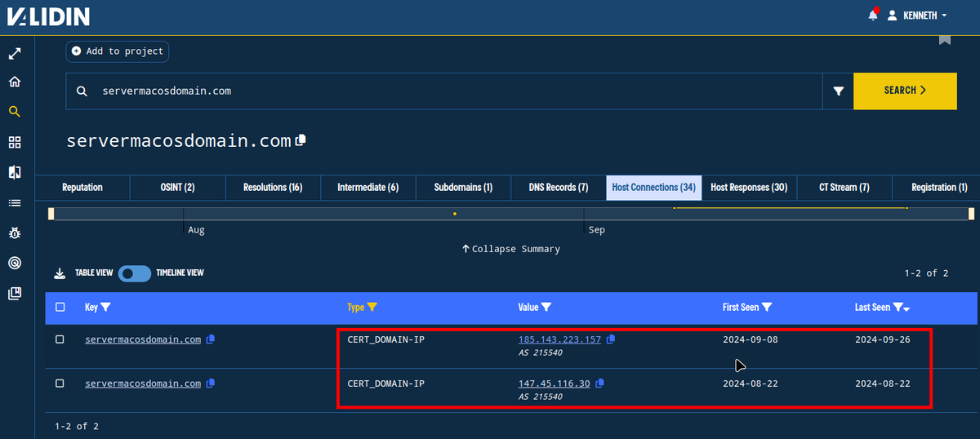Check the select-all header checkbox
This screenshot has height=439, width=980.
point(60,308)
